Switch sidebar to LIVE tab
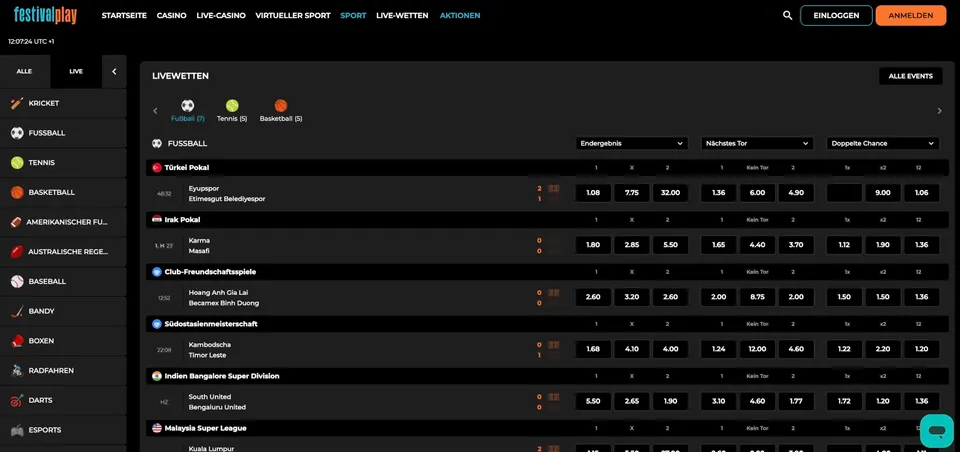The image size is (960, 452). [x=76, y=72]
